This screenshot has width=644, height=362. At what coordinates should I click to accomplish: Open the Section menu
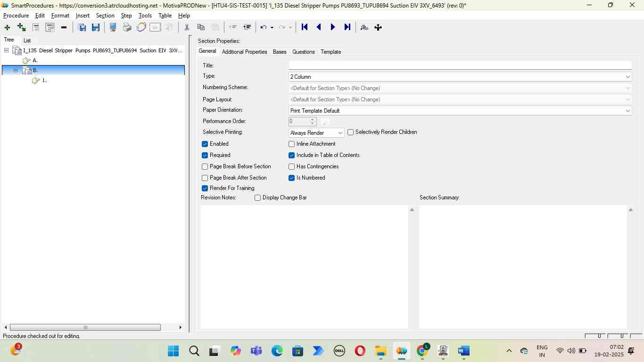click(x=105, y=16)
